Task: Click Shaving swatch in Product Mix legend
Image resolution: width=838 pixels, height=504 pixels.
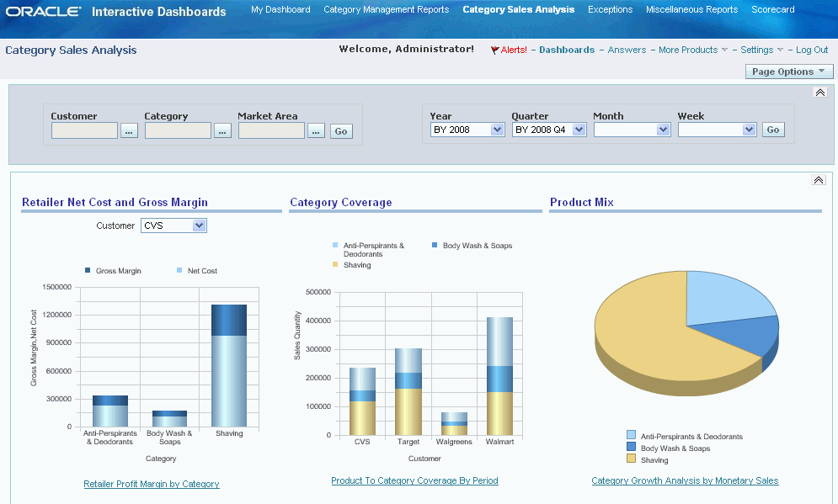Action: (631, 459)
